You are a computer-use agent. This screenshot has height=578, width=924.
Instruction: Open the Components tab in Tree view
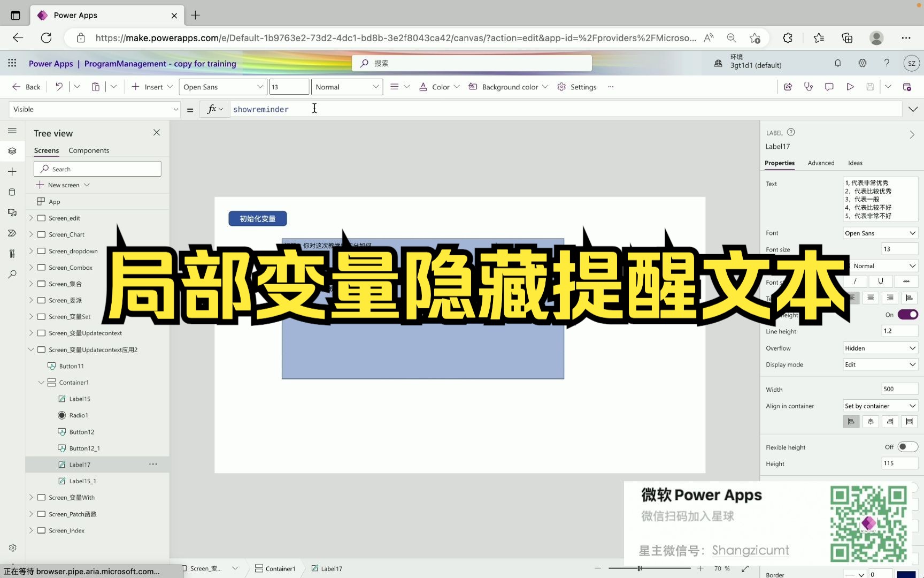tap(88, 150)
